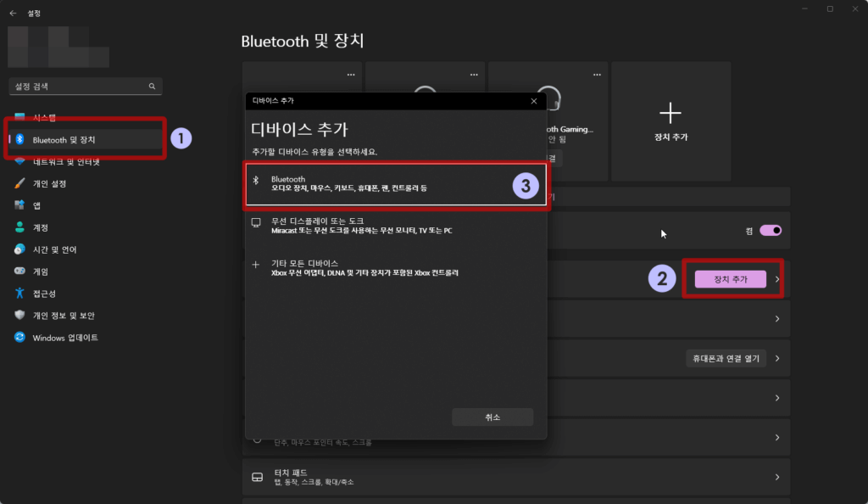Expand the device add settings row chevron
This screenshot has width=868, height=504.
click(x=778, y=278)
